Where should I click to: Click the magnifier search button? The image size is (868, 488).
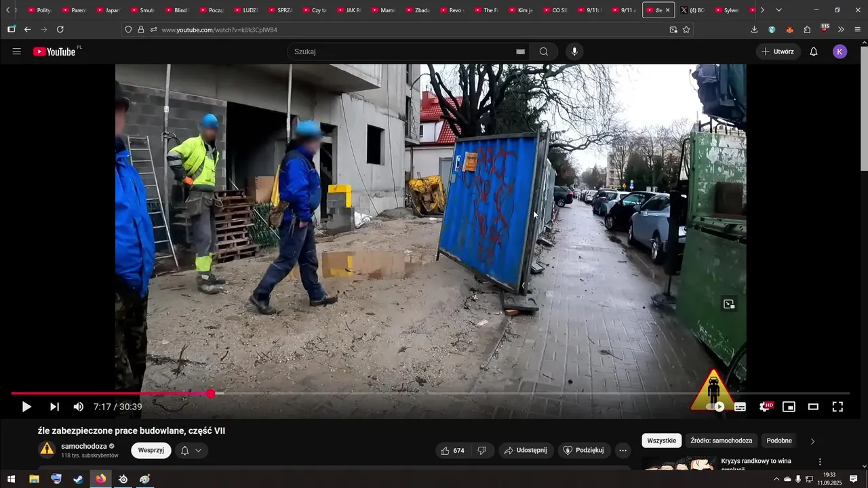(544, 52)
